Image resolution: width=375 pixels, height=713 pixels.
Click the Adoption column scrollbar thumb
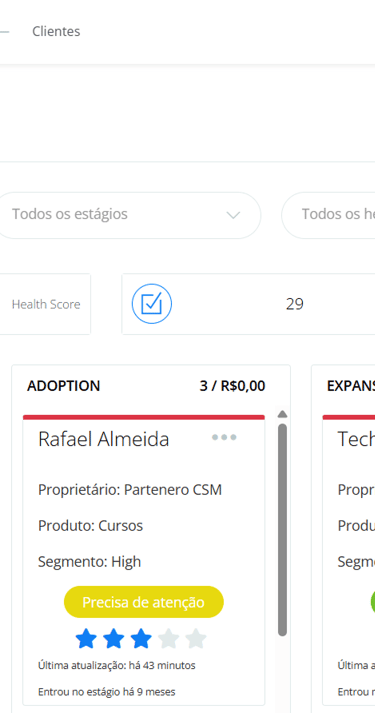coord(282,529)
